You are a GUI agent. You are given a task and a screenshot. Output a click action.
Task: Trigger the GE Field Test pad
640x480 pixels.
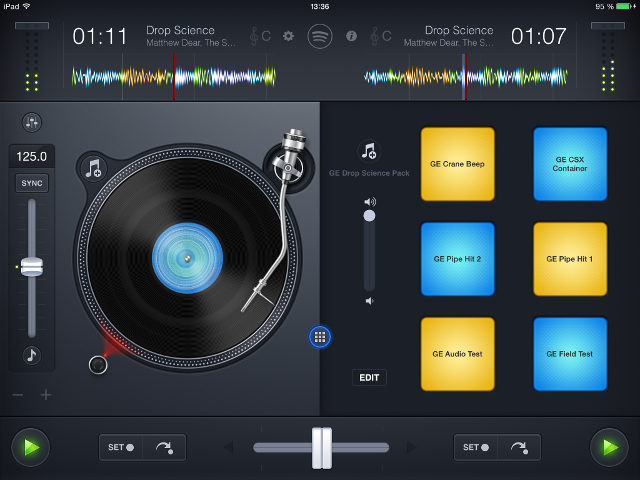tap(570, 354)
